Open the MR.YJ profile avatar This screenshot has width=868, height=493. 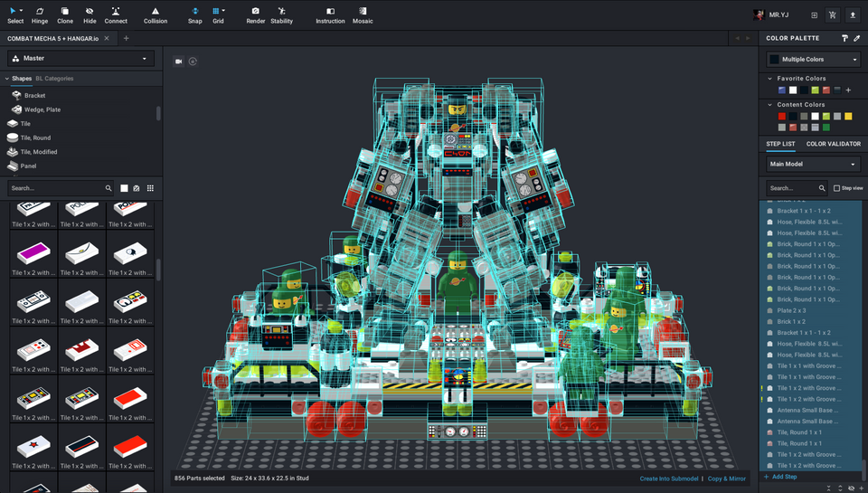coord(759,15)
